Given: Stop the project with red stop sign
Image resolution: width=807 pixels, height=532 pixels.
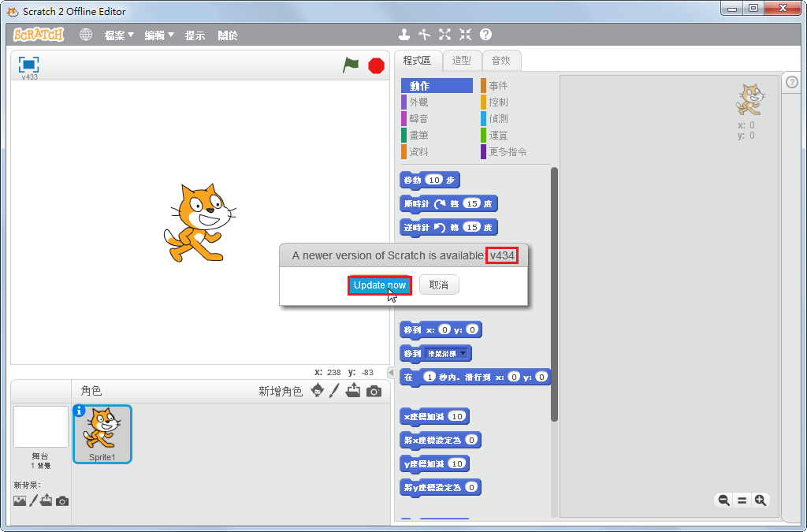Looking at the screenshot, I should click(x=376, y=66).
